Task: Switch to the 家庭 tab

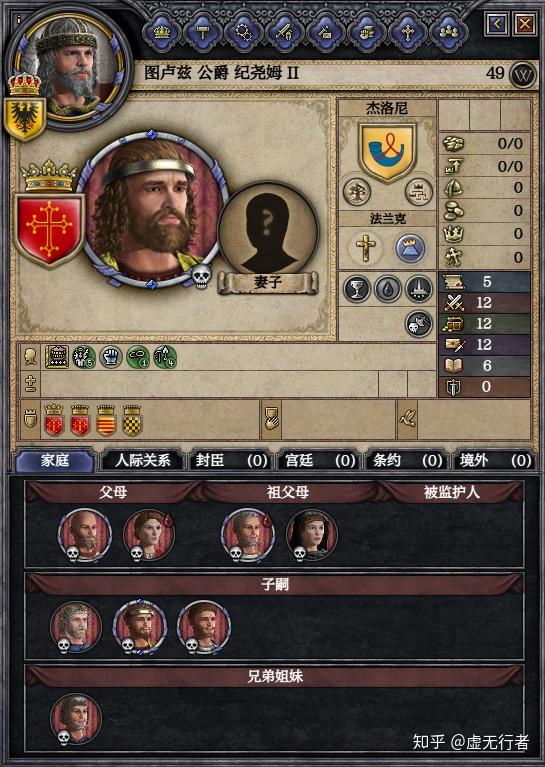Action: coord(54,461)
